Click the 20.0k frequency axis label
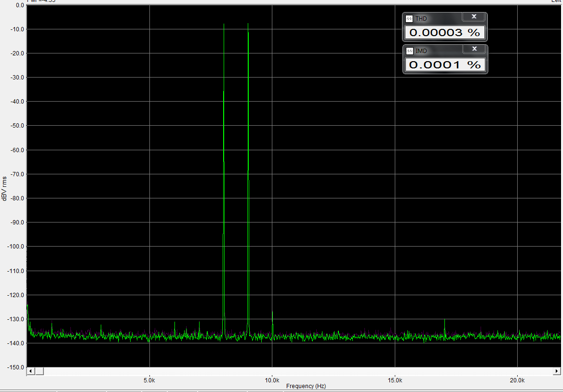563x392 pixels. click(517, 380)
